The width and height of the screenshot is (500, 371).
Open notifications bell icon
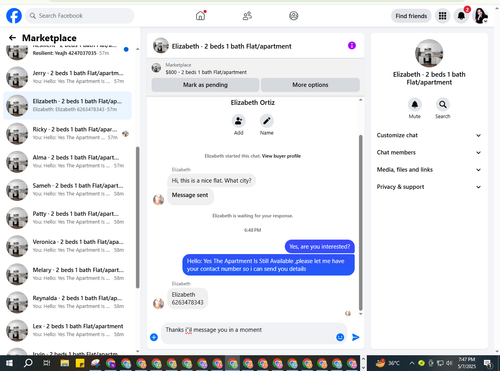pos(461,16)
